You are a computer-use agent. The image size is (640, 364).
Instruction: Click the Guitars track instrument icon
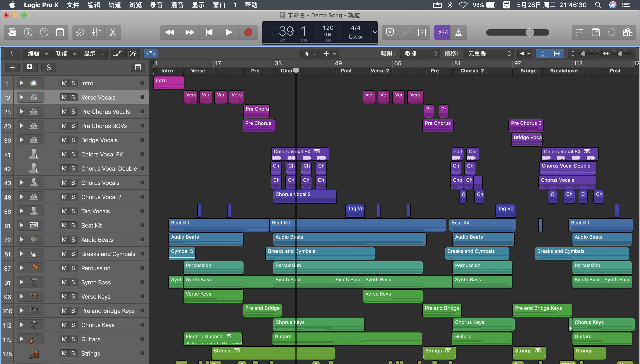[34, 339]
